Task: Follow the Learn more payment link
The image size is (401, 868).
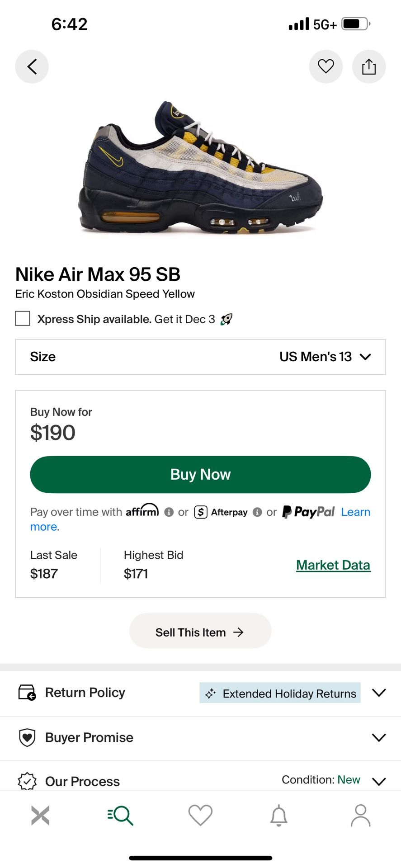Action: tap(355, 512)
